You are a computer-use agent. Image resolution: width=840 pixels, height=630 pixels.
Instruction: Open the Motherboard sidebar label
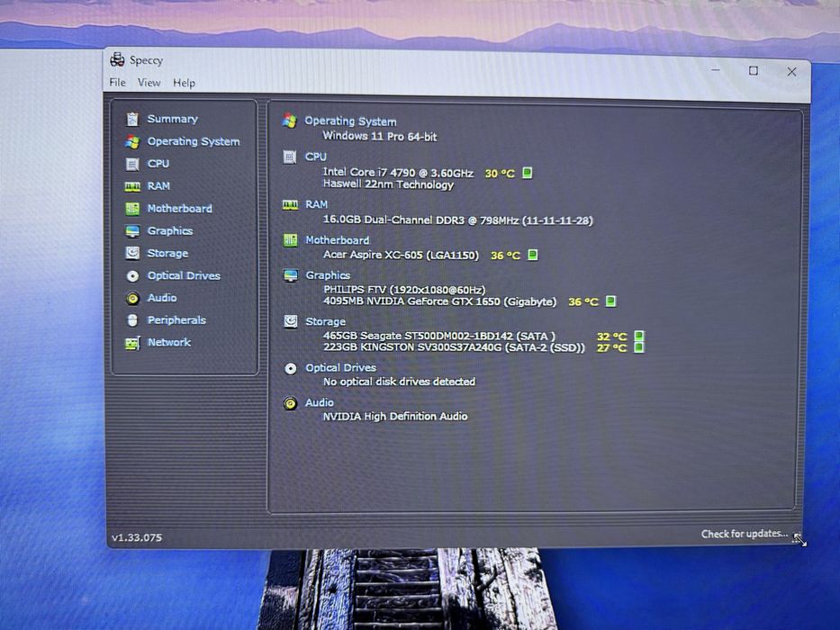(179, 209)
